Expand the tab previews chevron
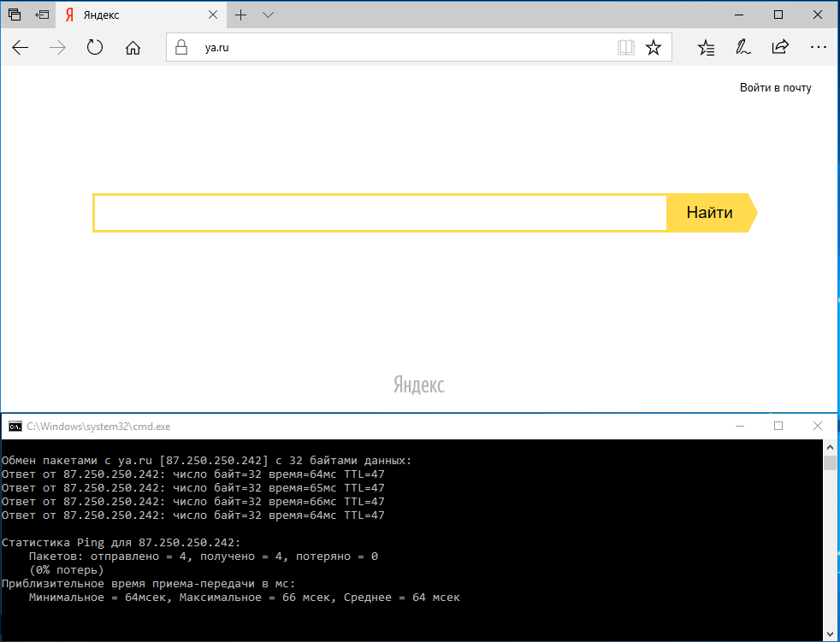Image resolution: width=840 pixels, height=642 pixels. 269,15
